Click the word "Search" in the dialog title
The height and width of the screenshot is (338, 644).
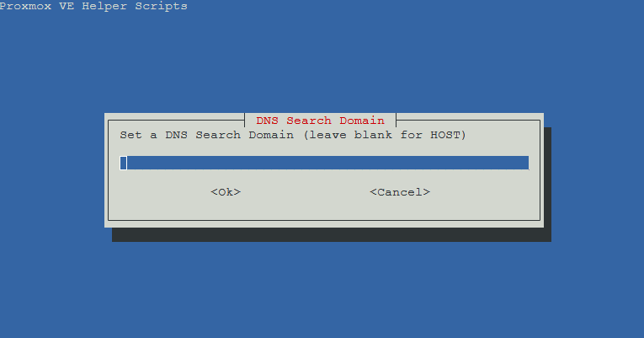pyautogui.click(x=309, y=121)
